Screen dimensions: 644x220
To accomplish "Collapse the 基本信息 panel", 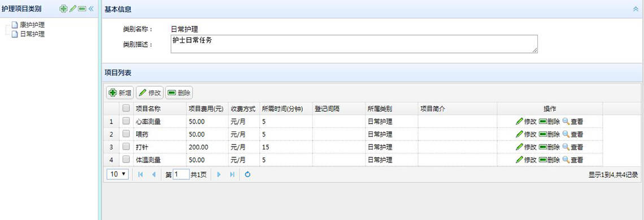I will point(636,8).
